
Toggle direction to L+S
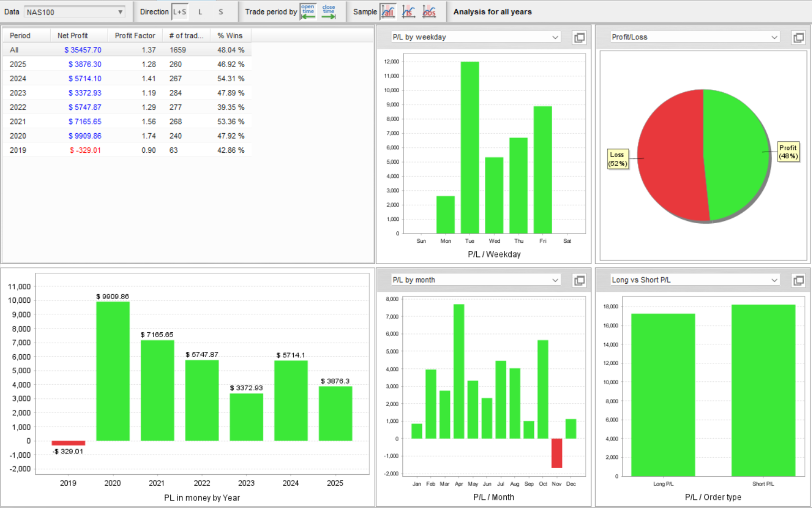coord(180,11)
